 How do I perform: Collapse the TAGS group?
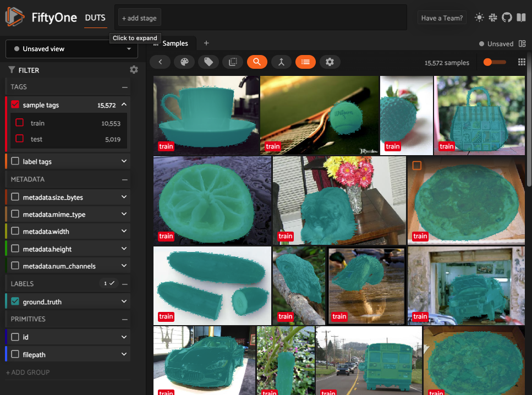[125, 87]
